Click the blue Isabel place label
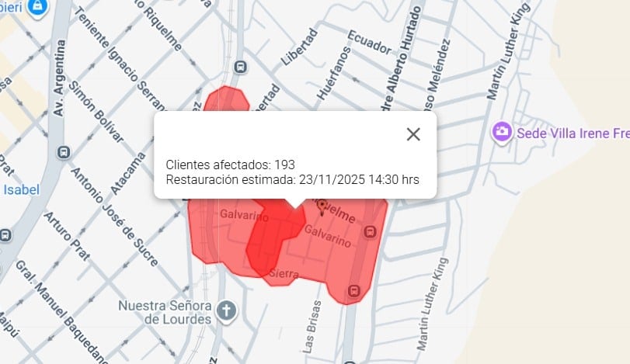 pos(21,189)
